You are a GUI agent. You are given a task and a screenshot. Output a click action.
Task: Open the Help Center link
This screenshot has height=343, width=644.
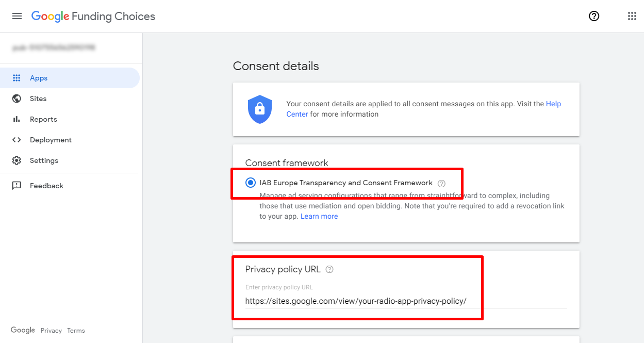click(424, 109)
